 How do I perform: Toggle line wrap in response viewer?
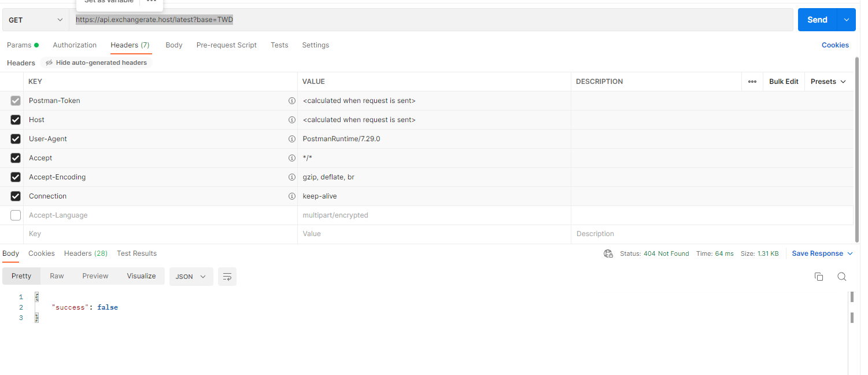[x=227, y=277]
